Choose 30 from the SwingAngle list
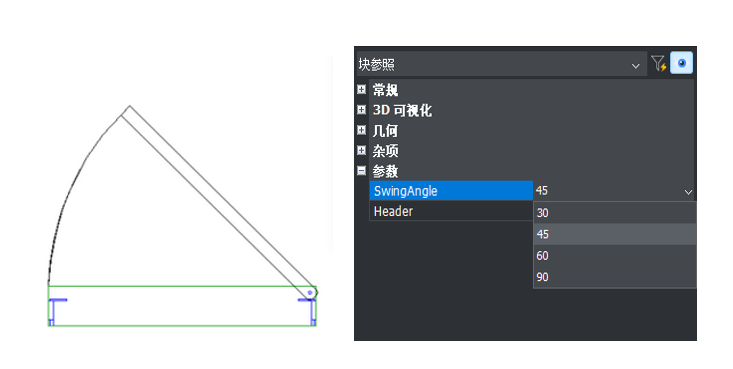This screenshot has height=369, width=733. pyautogui.click(x=615, y=213)
